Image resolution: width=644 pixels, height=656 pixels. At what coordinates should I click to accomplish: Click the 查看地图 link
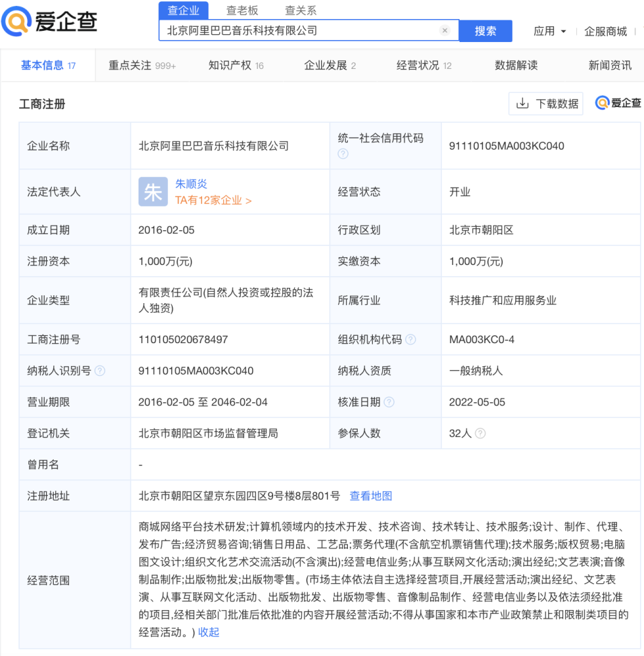tap(370, 496)
